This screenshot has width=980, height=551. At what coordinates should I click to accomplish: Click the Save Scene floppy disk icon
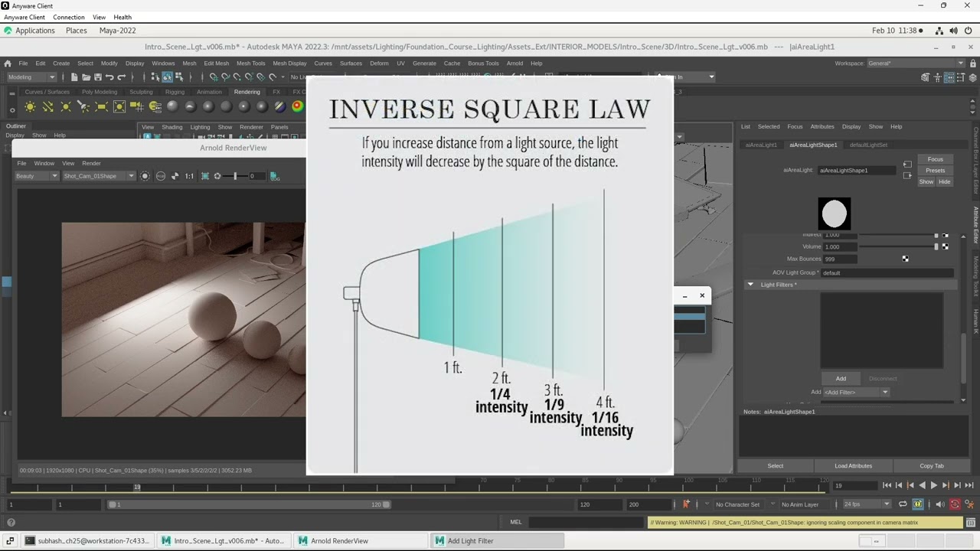97,77
